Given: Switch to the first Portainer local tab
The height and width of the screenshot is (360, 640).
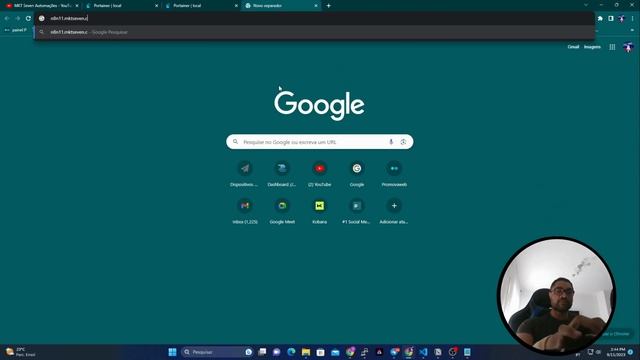Looking at the screenshot, I should [122, 6].
